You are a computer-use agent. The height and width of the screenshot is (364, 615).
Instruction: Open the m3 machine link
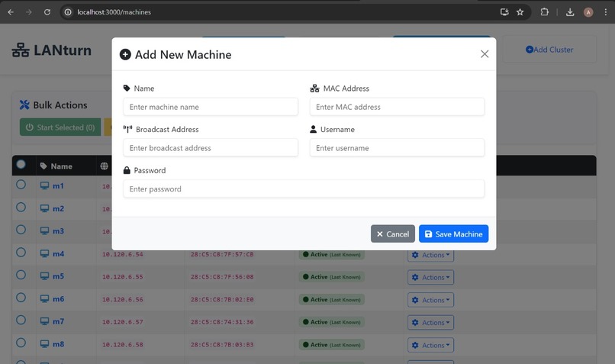point(58,231)
